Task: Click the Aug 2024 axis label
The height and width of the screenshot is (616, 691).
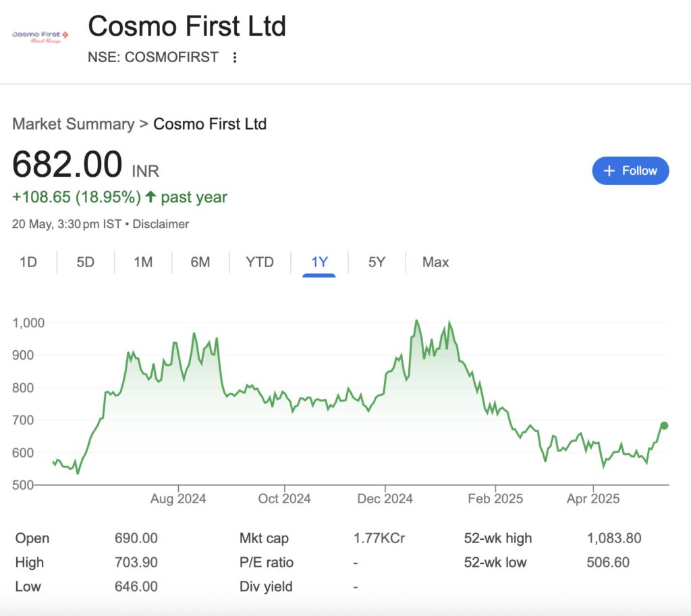Action: (178, 499)
